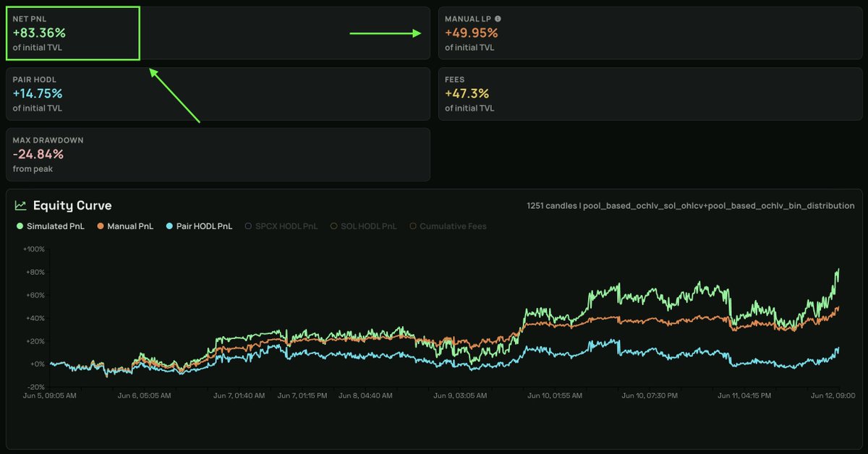Screen dimensions: 868x454
Task: Click the Jun 8, 04:40 AM axis label
Action: (x=365, y=396)
